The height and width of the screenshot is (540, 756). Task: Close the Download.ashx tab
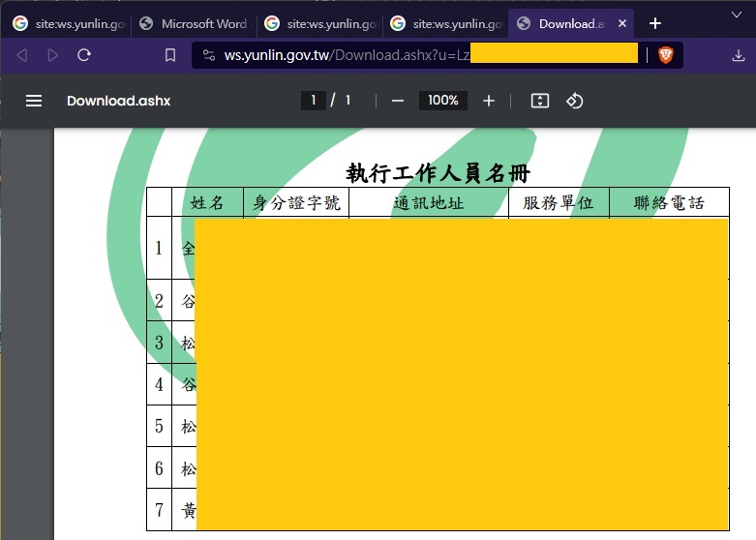tap(622, 23)
